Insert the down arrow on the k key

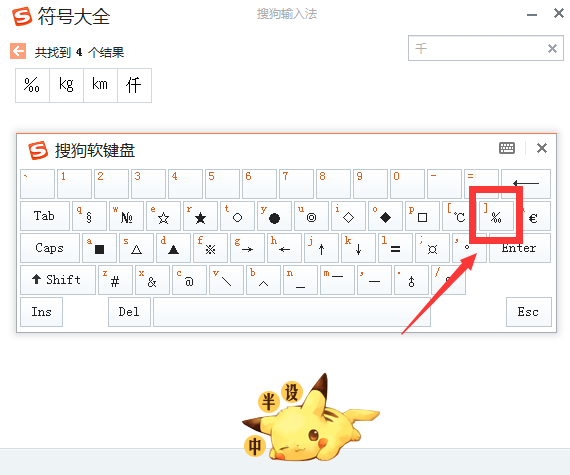[x=358, y=248]
